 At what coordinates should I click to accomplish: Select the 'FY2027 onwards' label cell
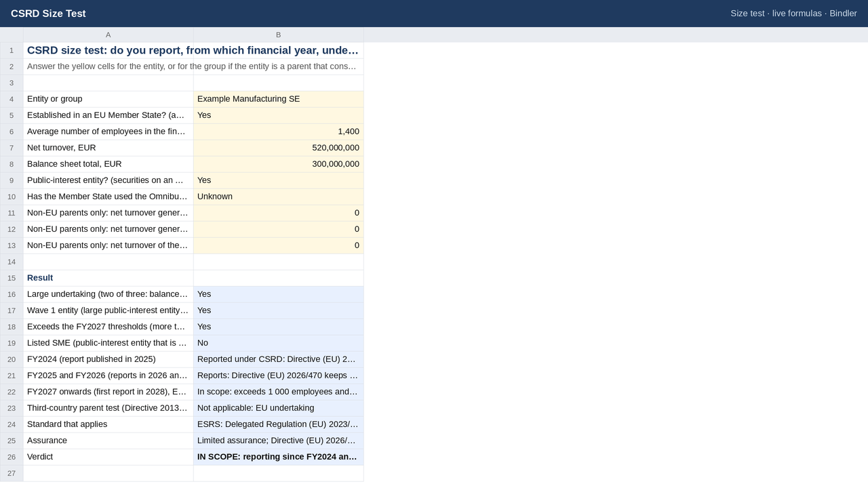[x=108, y=392]
